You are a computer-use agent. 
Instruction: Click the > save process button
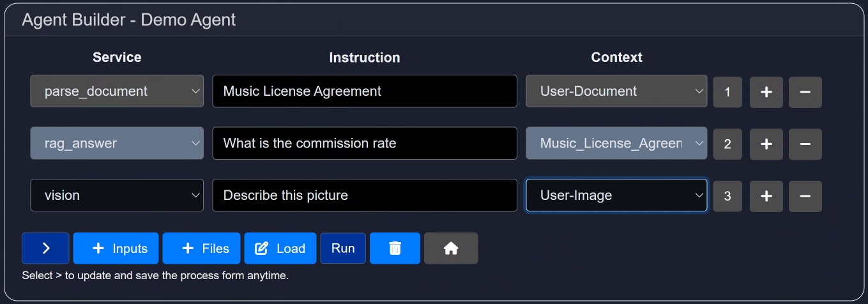click(45, 248)
